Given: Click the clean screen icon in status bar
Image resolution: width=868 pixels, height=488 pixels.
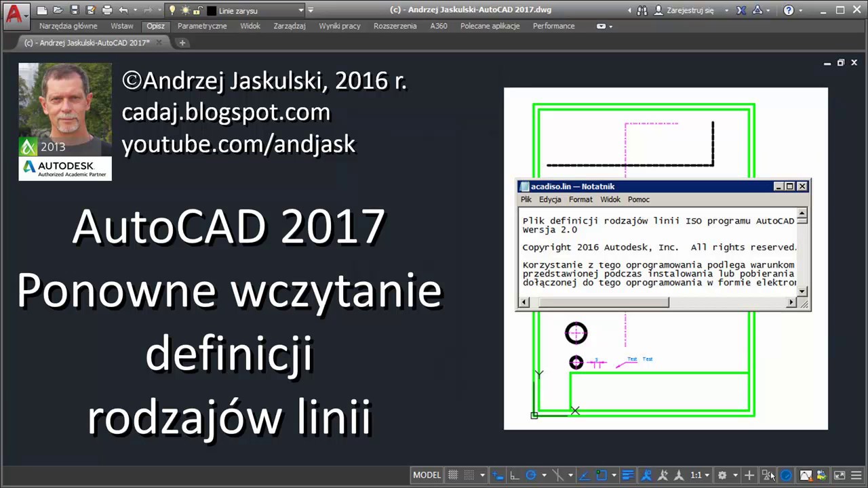Looking at the screenshot, I should (x=840, y=475).
